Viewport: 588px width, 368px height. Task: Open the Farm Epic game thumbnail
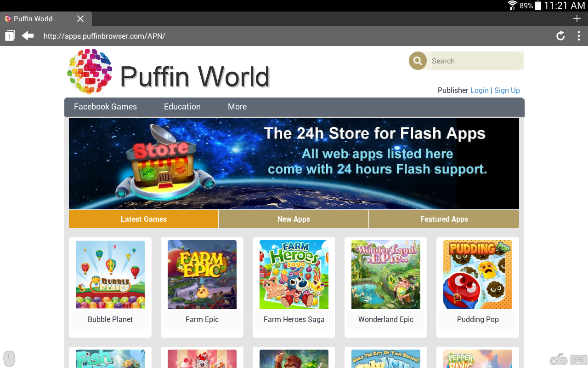point(202,275)
